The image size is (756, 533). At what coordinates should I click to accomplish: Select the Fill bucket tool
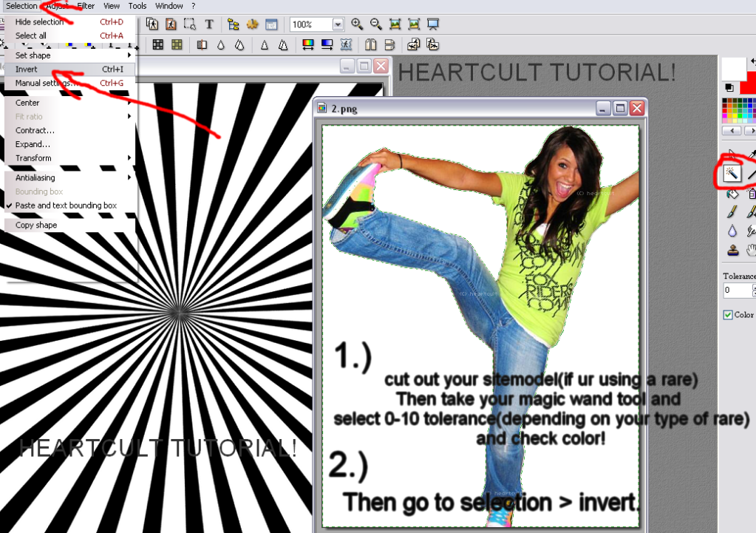tap(732, 194)
